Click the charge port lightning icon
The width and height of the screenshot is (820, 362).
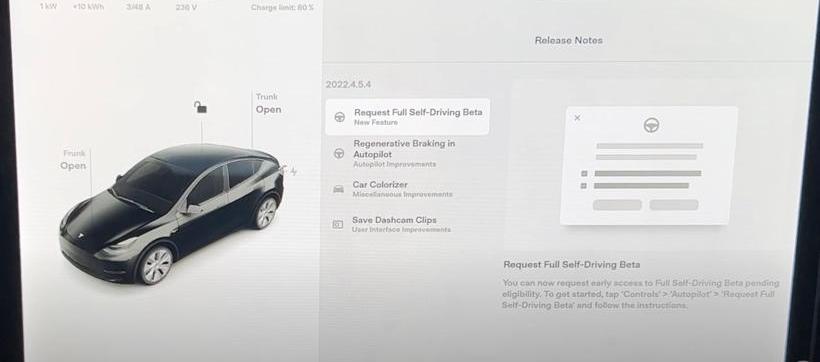(x=293, y=171)
